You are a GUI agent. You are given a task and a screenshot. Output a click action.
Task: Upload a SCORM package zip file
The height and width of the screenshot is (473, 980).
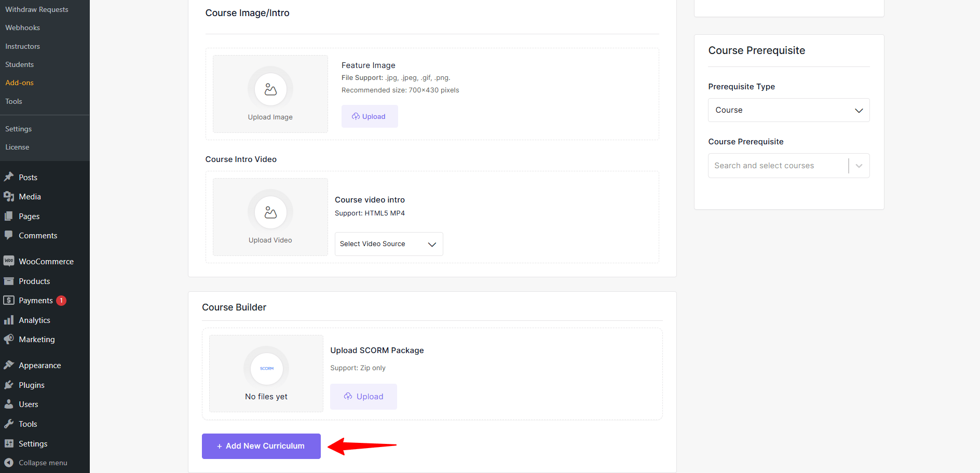(x=363, y=397)
